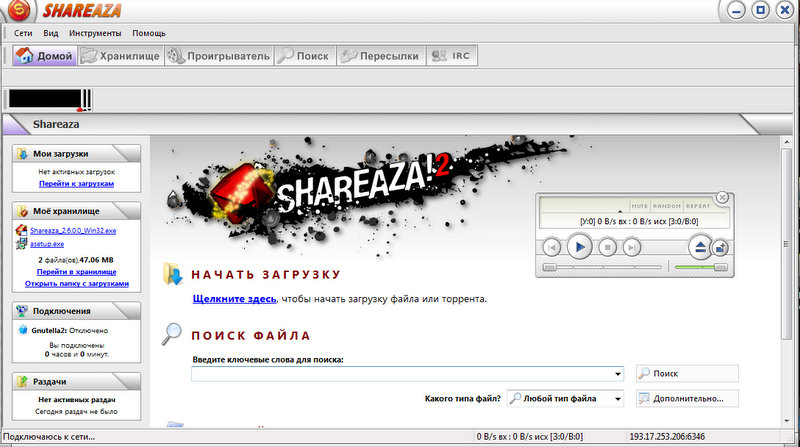This screenshot has width=800, height=447.
Task: Click the Shareaza logo icon in title bar
Action: 19,9
